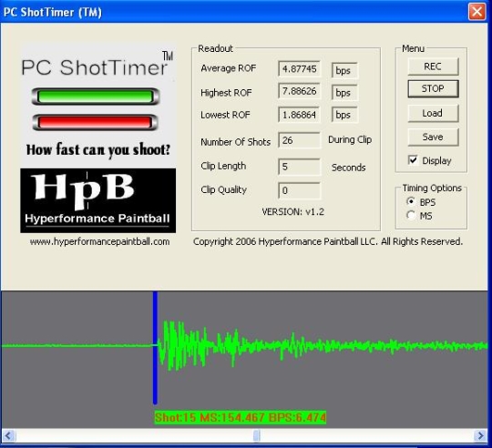Click the green level indicator bar
Image resolution: width=492 pixels, height=448 pixels.
[x=96, y=97]
